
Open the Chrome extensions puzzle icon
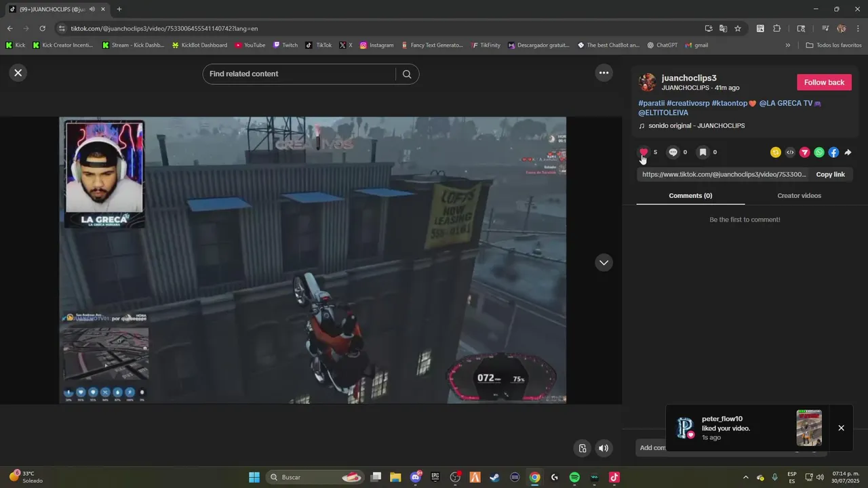coord(777,28)
